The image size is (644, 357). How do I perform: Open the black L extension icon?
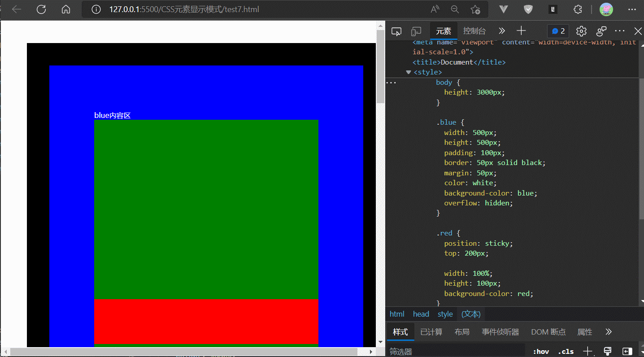[x=553, y=9]
